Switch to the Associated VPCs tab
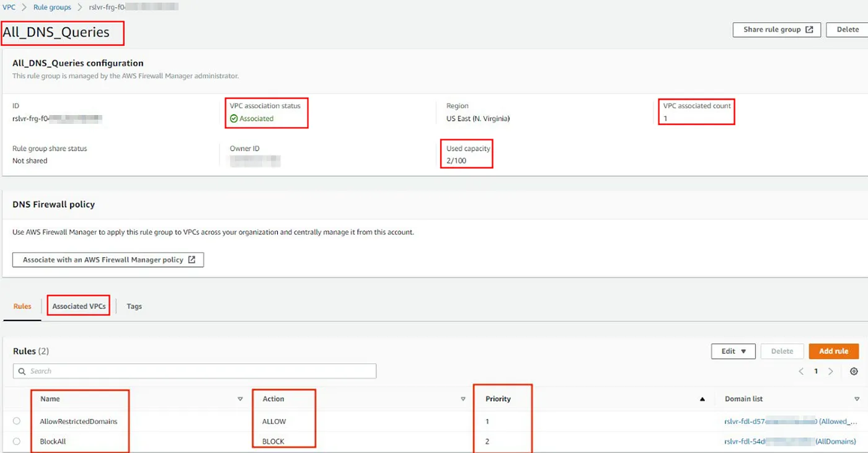This screenshot has height=453, width=868. click(79, 306)
